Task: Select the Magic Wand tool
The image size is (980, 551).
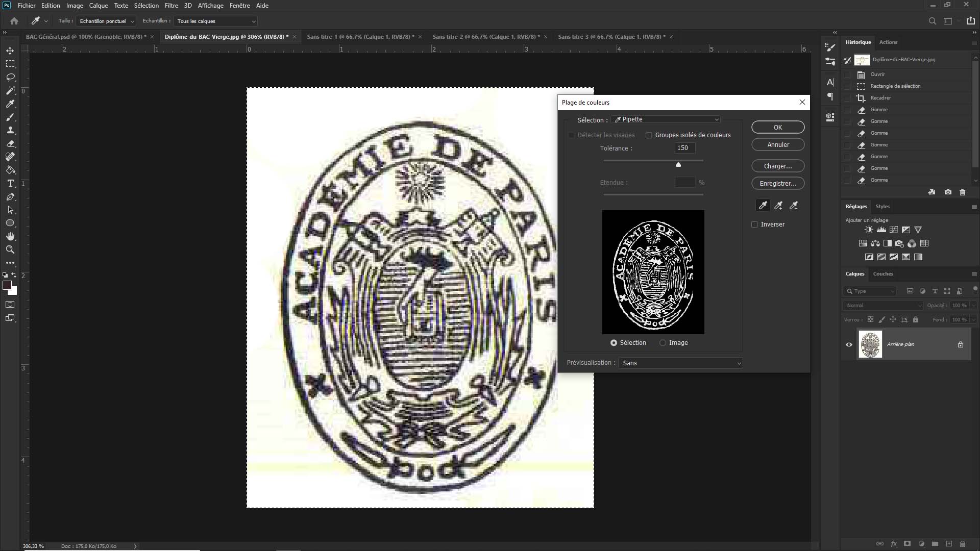Action: coord(10,90)
